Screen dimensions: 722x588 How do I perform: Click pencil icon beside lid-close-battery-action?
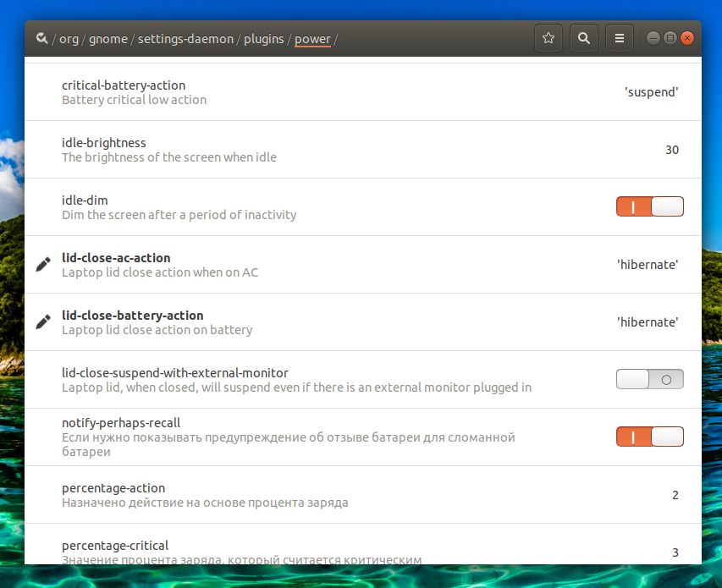(43, 322)
